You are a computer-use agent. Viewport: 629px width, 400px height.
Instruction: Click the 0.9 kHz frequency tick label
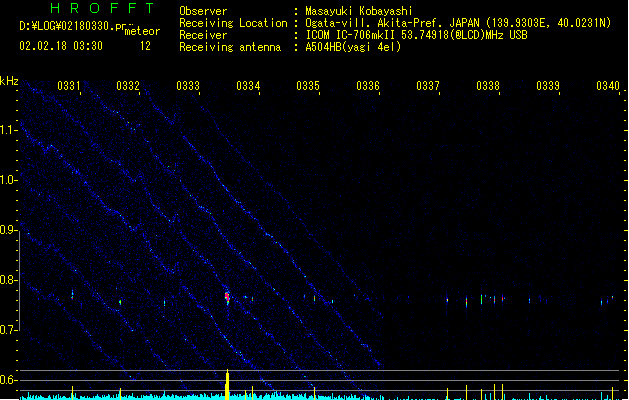(8, 230)
